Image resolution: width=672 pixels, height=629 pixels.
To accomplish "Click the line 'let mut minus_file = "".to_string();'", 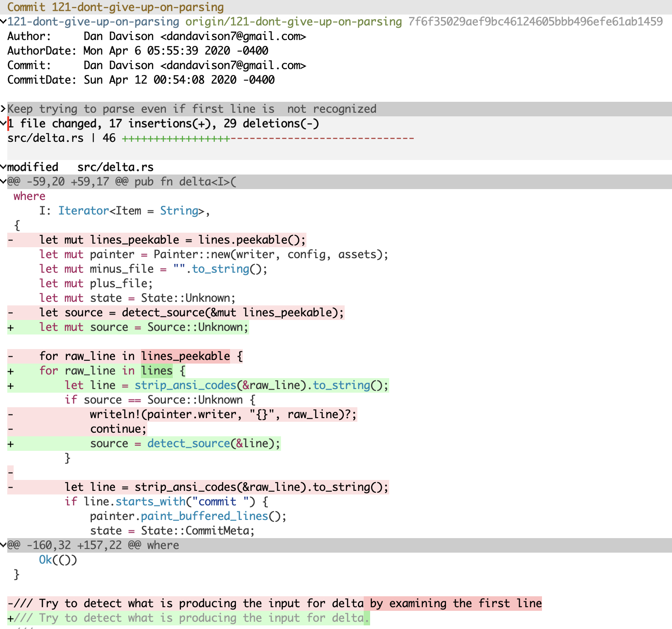I will 153,269.
